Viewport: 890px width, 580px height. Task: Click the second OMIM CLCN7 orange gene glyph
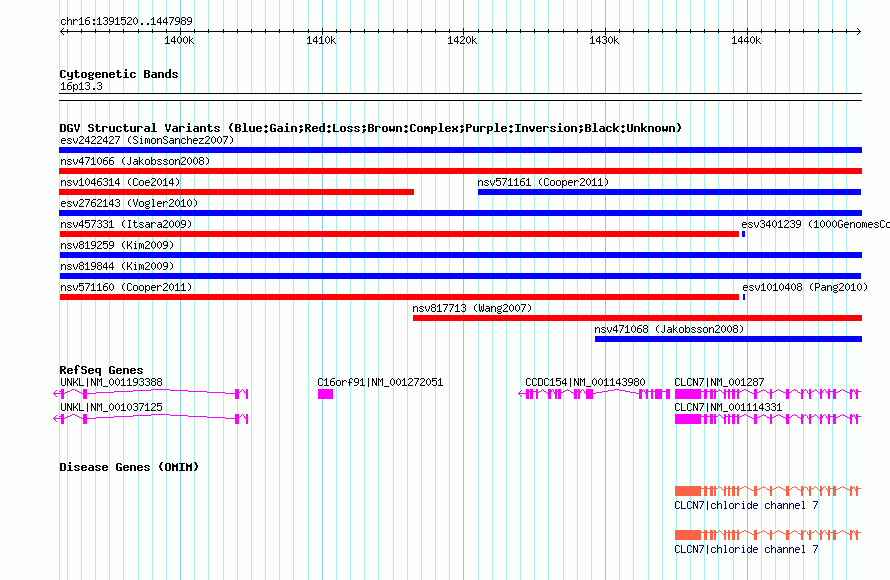[767, 535]
